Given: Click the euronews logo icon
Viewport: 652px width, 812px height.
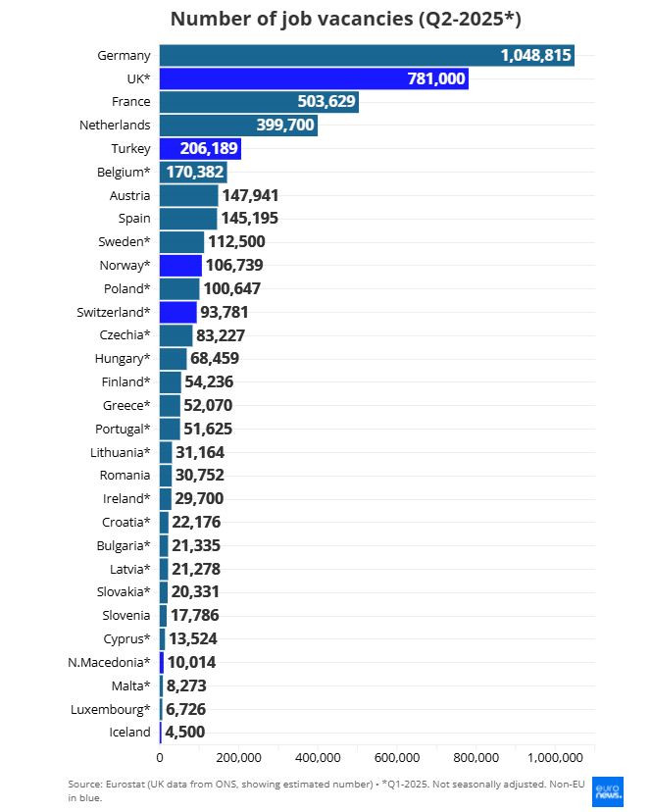Looking at the screenshot, I should coord(608,790).
